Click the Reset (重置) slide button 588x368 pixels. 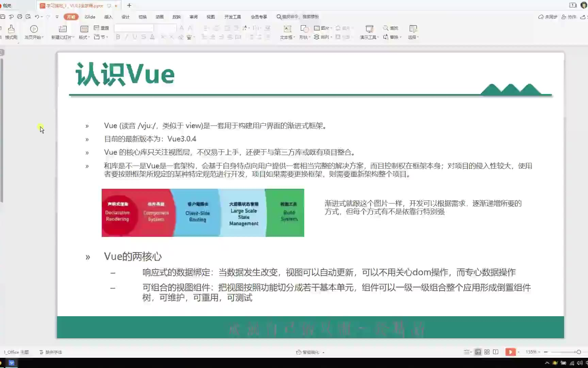101,28
